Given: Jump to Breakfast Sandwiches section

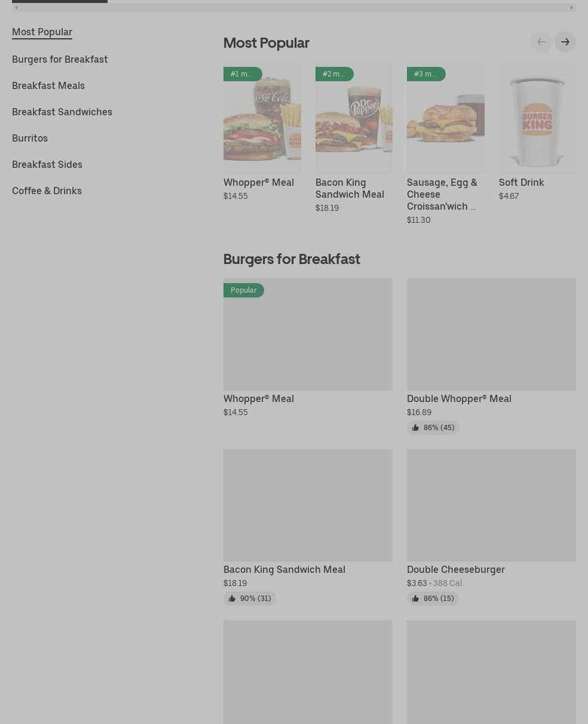Looking at the screenshot, I should coord(62,112).
